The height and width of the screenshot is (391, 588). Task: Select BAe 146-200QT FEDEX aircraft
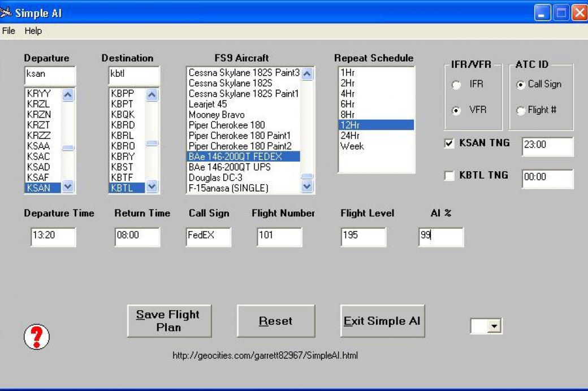click(x=244, y=157)
